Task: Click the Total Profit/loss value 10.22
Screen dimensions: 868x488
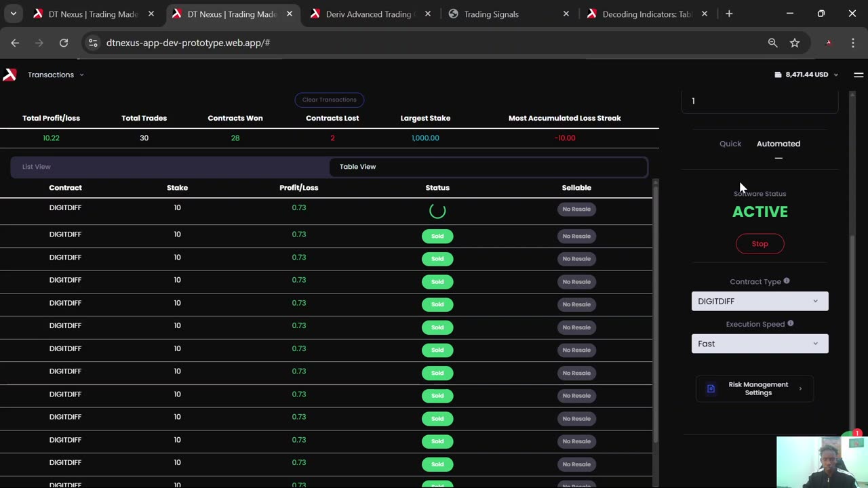Action: pos(51,138)
